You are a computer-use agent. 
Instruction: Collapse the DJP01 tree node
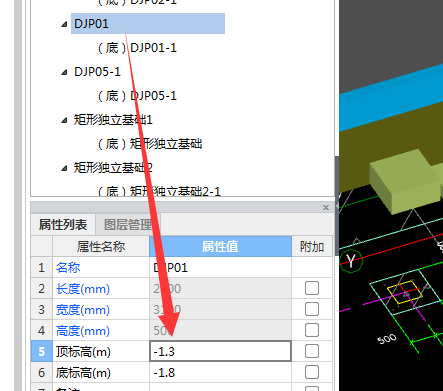pyautogui.click(x=64, y=24)
